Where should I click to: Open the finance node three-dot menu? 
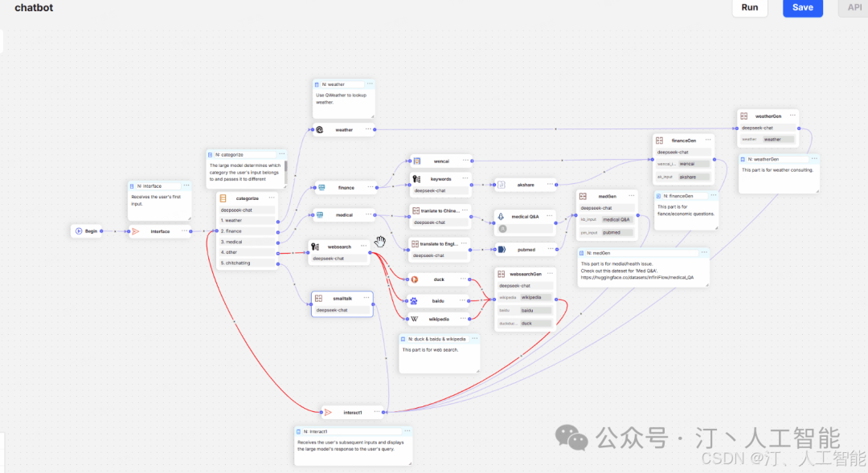(x=371, y=187)
